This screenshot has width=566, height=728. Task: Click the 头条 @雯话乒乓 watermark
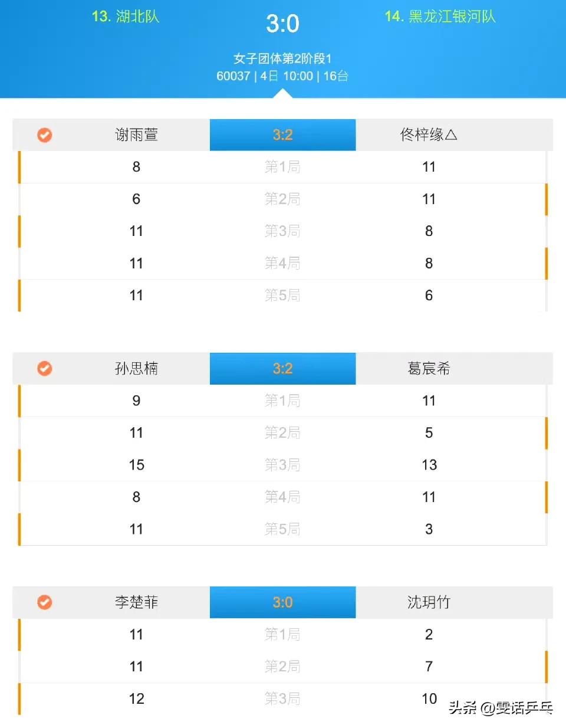click(x=501, y=708)
